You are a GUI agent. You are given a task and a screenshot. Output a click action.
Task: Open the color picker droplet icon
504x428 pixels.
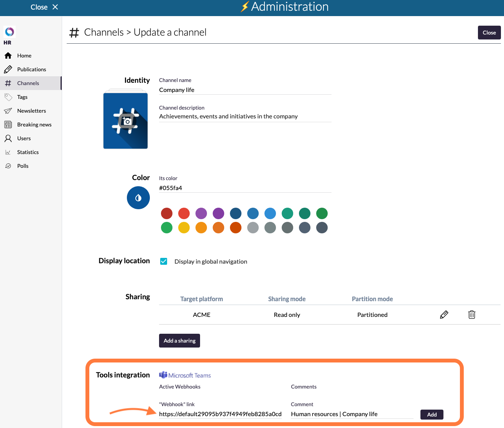point(138,198)
